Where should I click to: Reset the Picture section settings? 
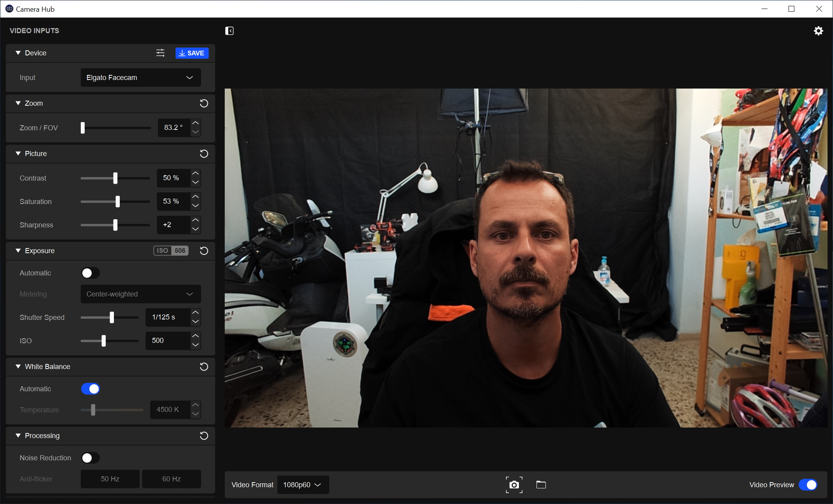(x=204, y=154)
